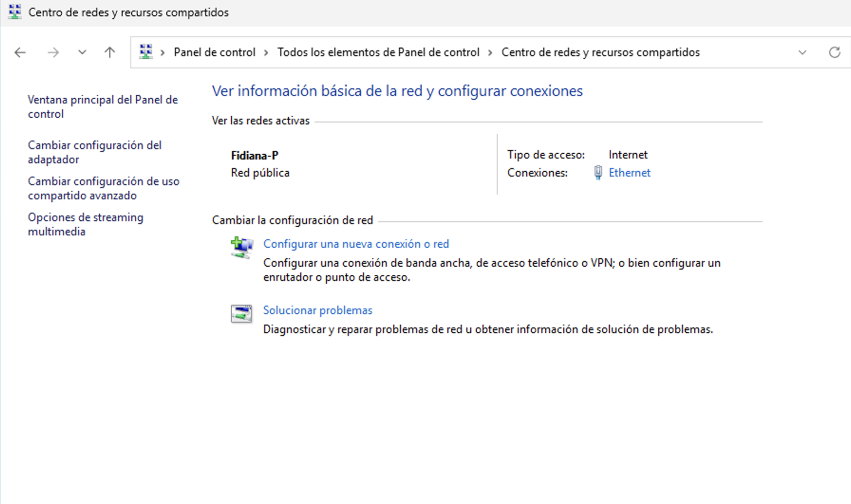
Task: Open 'Cambiar configuración del adaptador'
Action: click(x=95, y=152)
